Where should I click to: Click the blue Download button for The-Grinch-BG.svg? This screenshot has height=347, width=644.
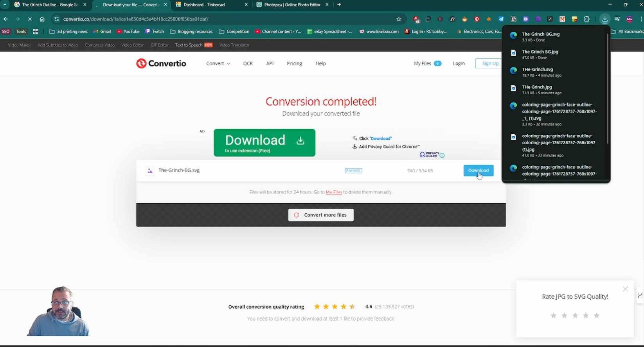[x=479, y=171]
